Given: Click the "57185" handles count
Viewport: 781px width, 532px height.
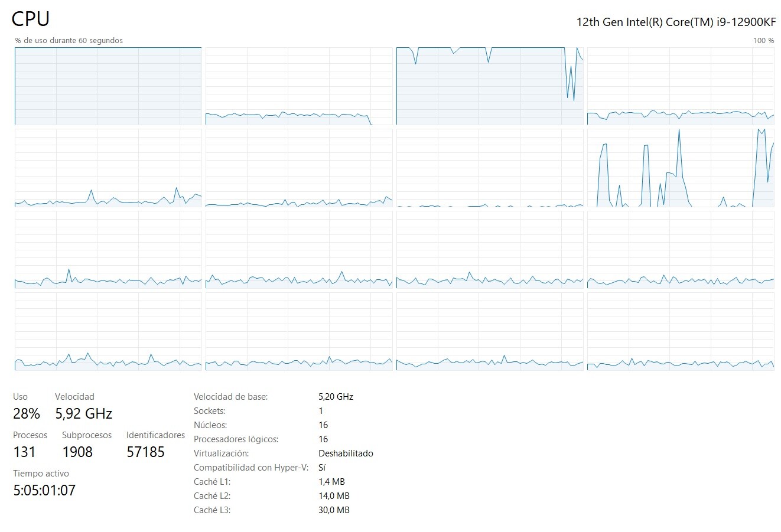Looking at the screenshot, I should (x=145, y=452).
